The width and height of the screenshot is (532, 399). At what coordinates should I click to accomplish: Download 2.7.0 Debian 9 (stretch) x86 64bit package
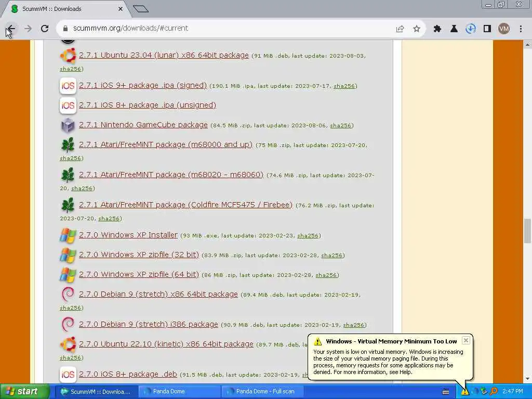pos(158,294)
